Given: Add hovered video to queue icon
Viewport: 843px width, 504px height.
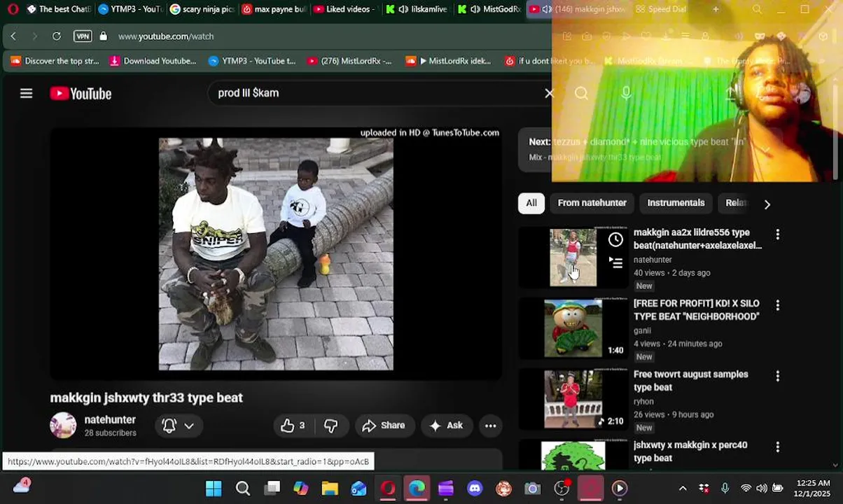Looking at the screenshot, I should point(615,262).
